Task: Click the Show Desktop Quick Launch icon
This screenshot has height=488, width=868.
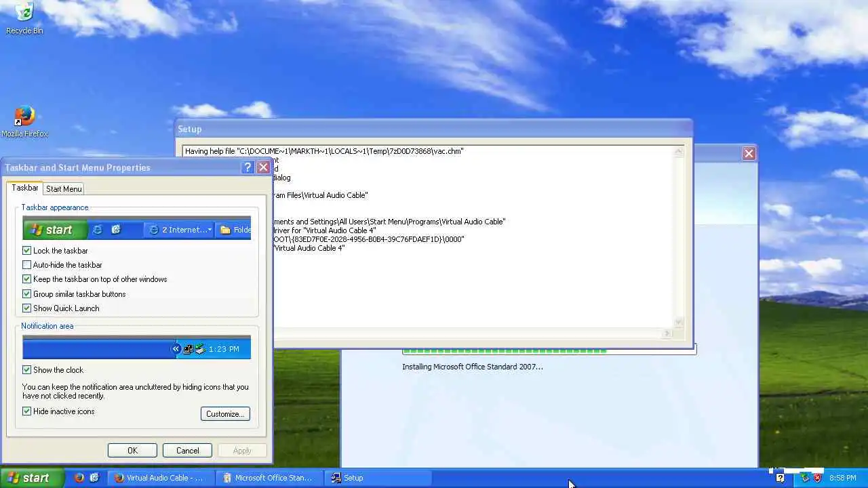Action: (x=94, y=478)
